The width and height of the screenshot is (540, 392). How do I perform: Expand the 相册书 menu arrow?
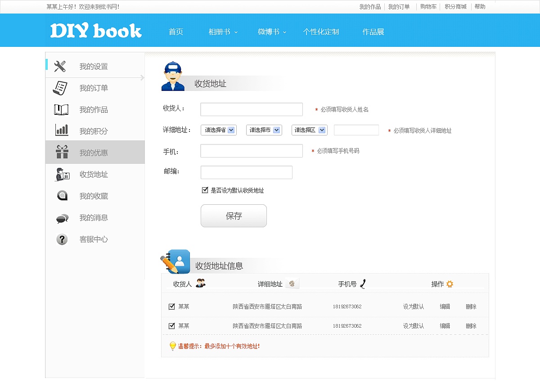point(236,32)
